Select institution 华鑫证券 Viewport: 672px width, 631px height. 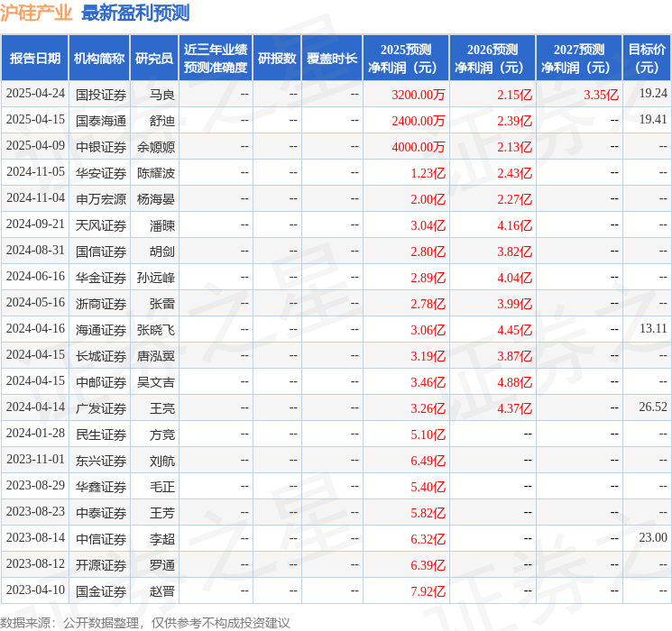(x=101, y=487)
